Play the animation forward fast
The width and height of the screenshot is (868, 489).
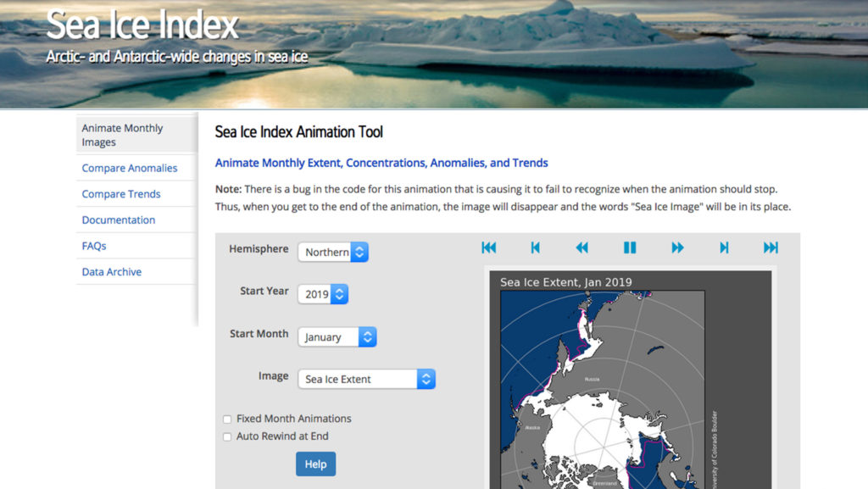(x=677, y=247)
